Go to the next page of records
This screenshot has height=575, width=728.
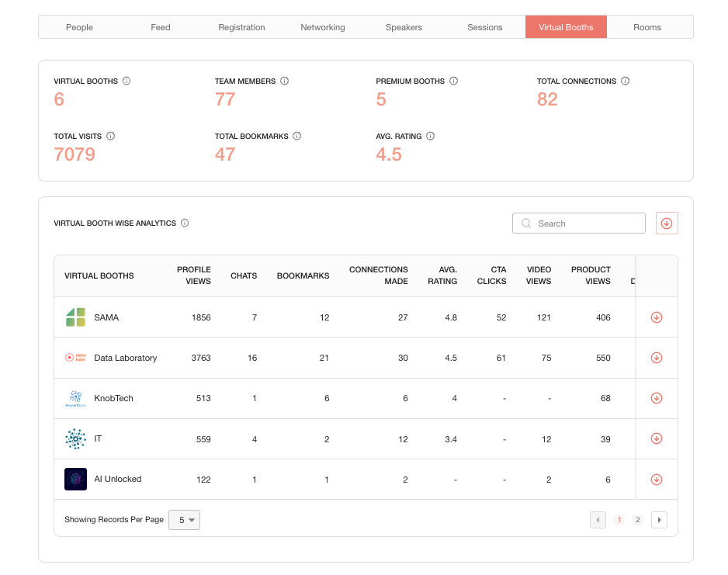[659, 520]
